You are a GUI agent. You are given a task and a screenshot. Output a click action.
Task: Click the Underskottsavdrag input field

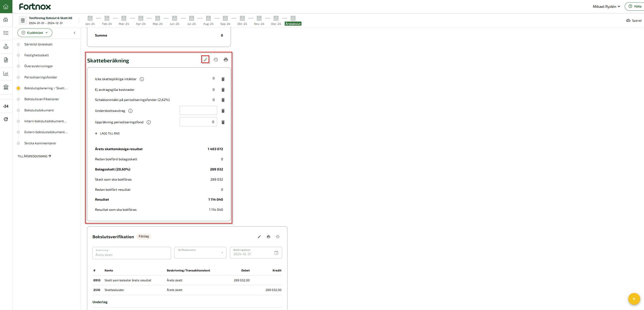[x=198, y=110]
